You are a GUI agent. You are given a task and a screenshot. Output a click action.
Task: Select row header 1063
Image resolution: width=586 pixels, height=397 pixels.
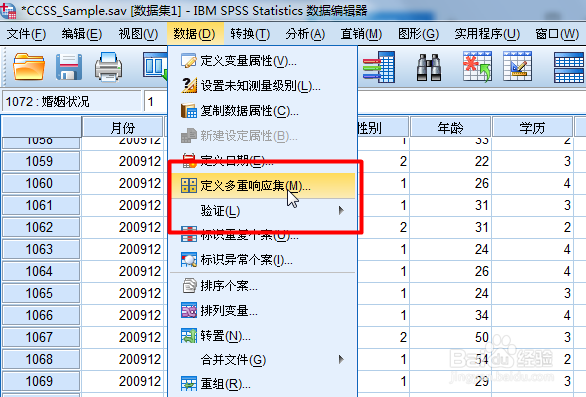[x=41, y=249]
